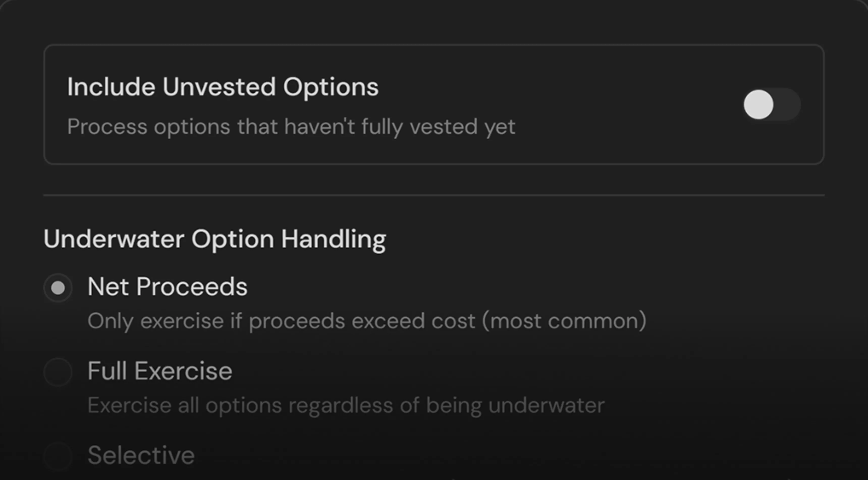This screenshot has height=480, width=868.
Task: Select the Full Exercise radio button
Action: pyautogui.click(x=58, y=372)
